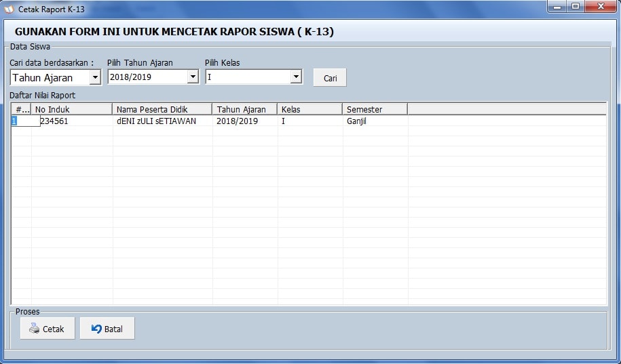Click the # column header
Viewport: 621px width, 364px height.
tap(22, 109)
